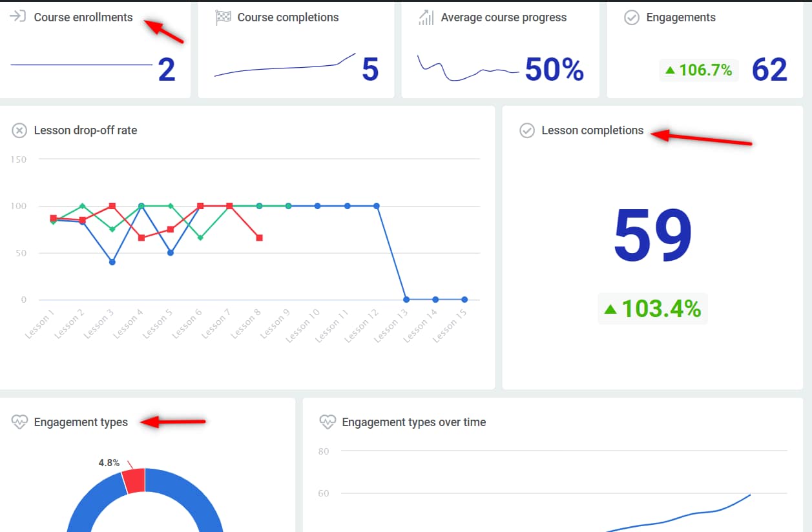This screenshot has height=532, width=812.
Task: Click the large 59 lesson completions number
Action: click(x=652, y=234)
